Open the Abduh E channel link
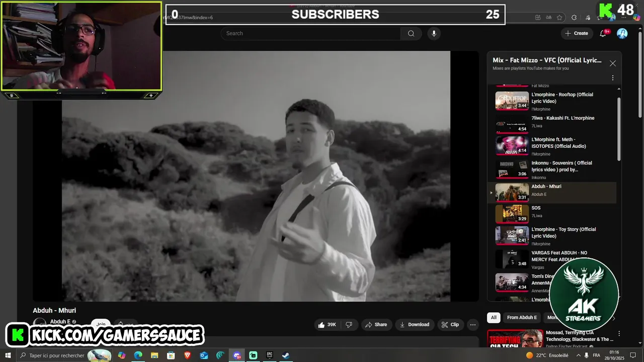The width and height of the screenshot is (644, 362). point(60,322)
